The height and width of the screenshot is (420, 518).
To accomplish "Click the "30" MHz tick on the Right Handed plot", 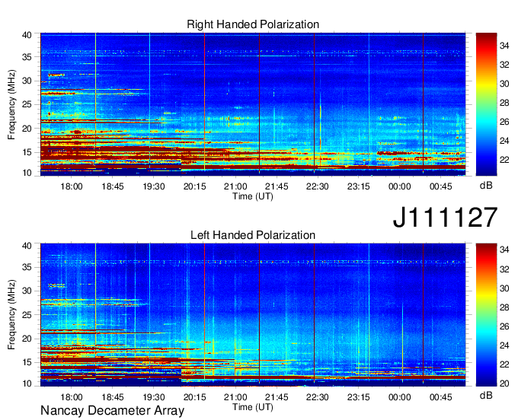I will coord(27,81).
